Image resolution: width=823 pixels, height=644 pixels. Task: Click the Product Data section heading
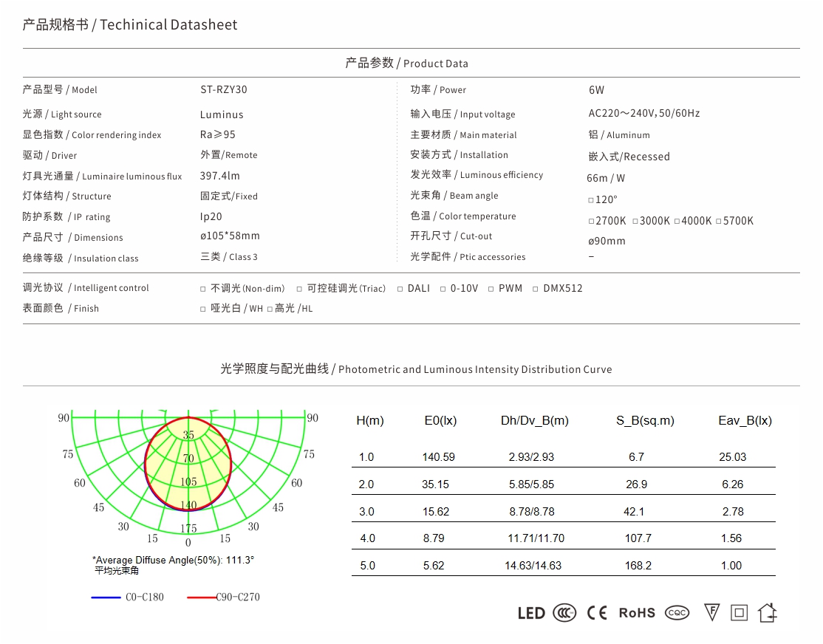pos(406,63)
